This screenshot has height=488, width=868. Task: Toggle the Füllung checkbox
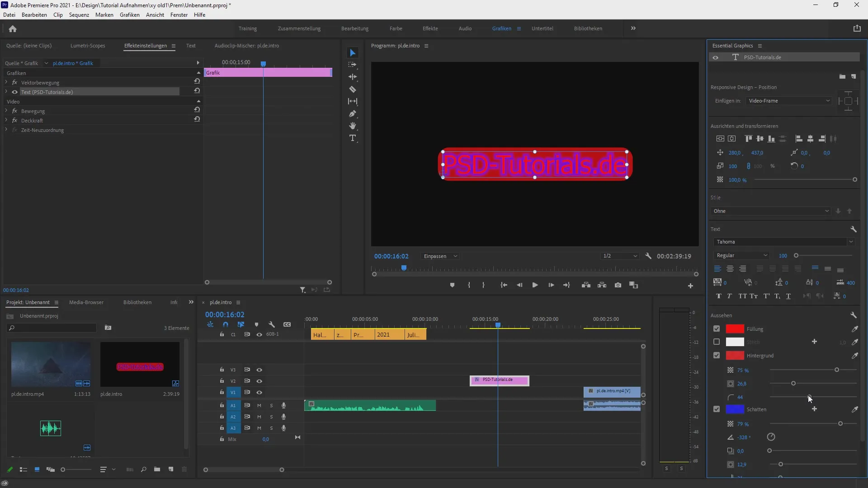pyautogui.click(x=717, y=328)
